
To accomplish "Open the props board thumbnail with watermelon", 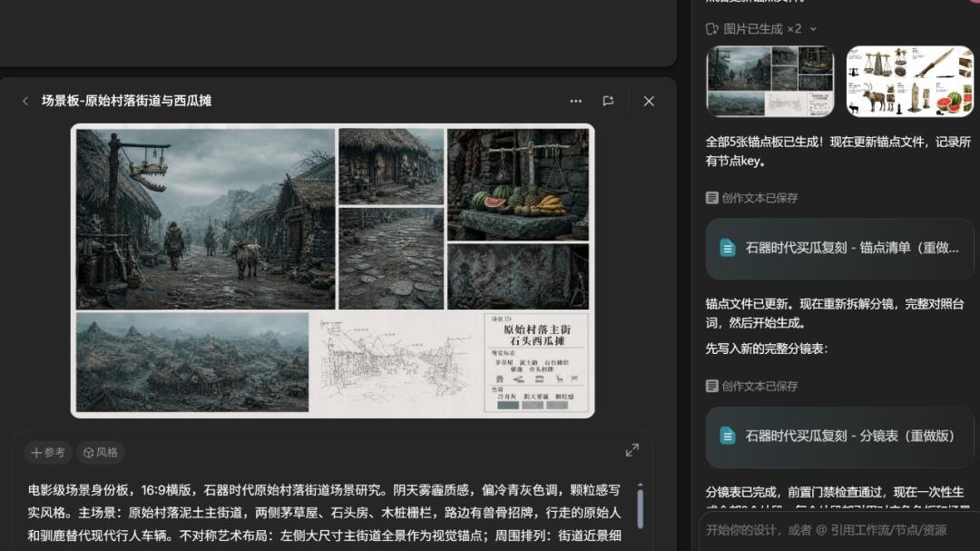I will point(910,82).
